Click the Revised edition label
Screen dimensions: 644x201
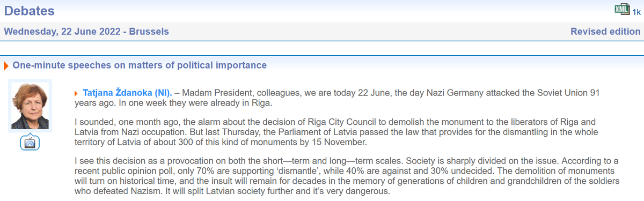[605, 32]
